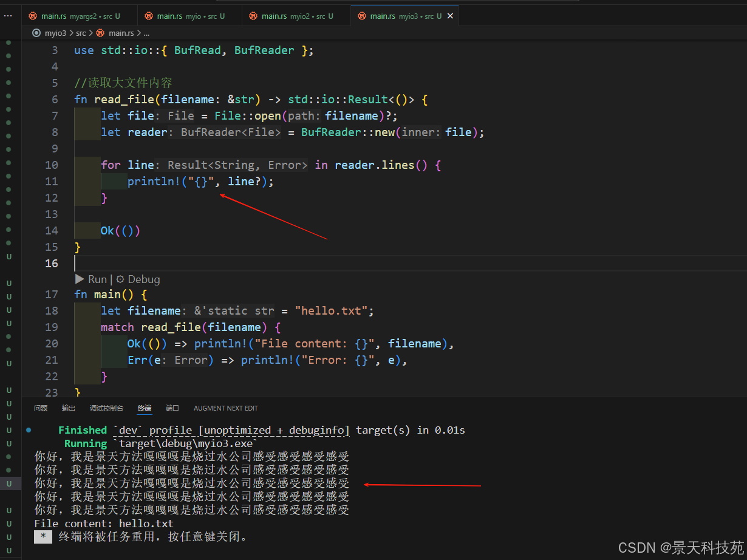
Task: Click the '[unoptimized + debuginfo]' terminal text
Action: click(x=274, y=430)
